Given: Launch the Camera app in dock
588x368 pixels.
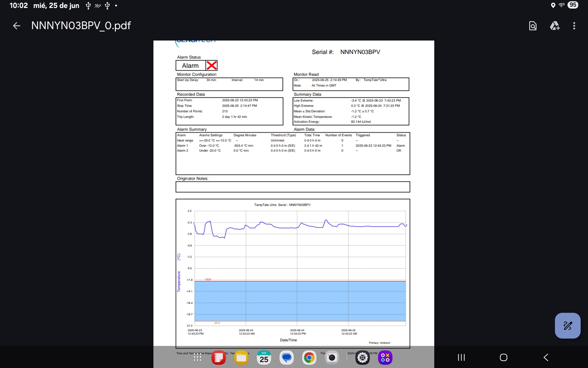Looking at the screenshot, I should [332, 358].
